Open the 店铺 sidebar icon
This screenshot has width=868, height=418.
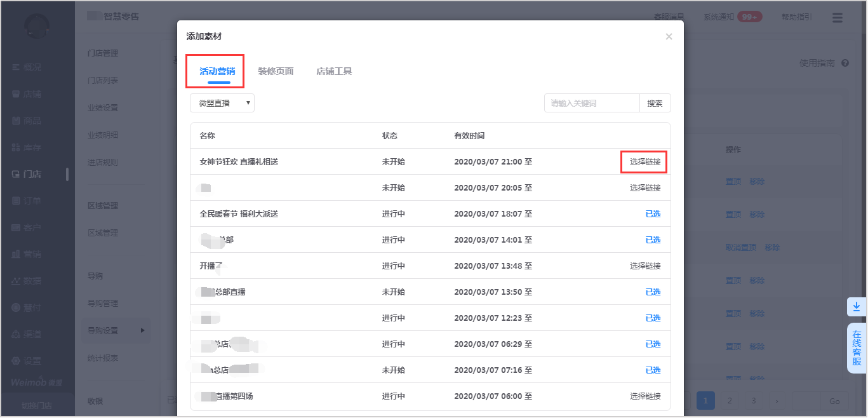click(x=16, y=94)
